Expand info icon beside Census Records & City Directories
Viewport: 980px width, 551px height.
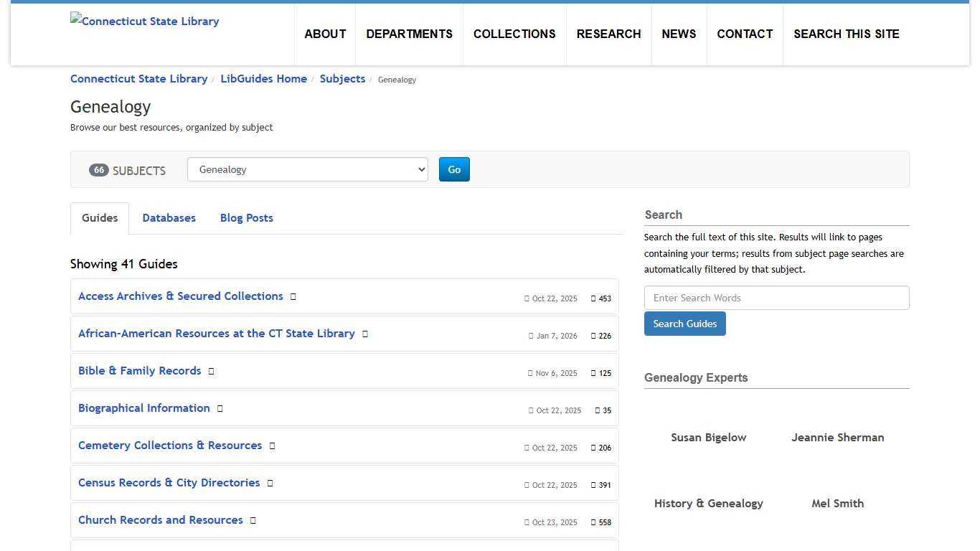pos(270,483)
